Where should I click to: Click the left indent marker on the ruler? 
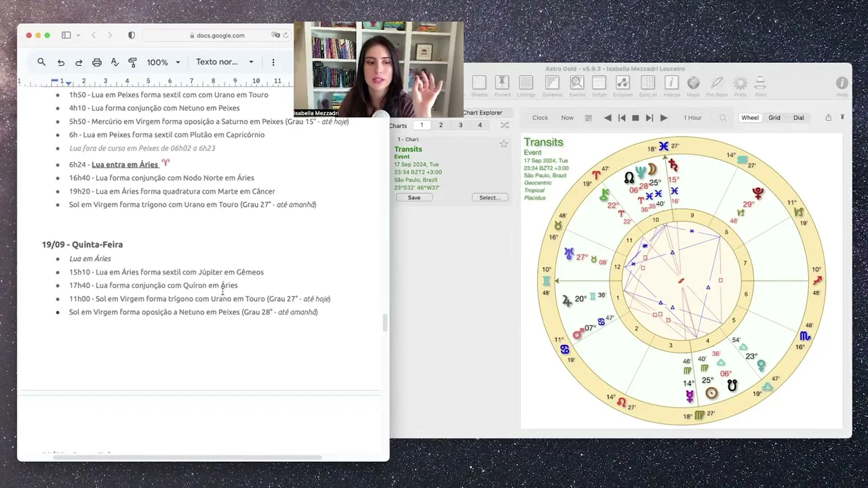tap(68, 84)
